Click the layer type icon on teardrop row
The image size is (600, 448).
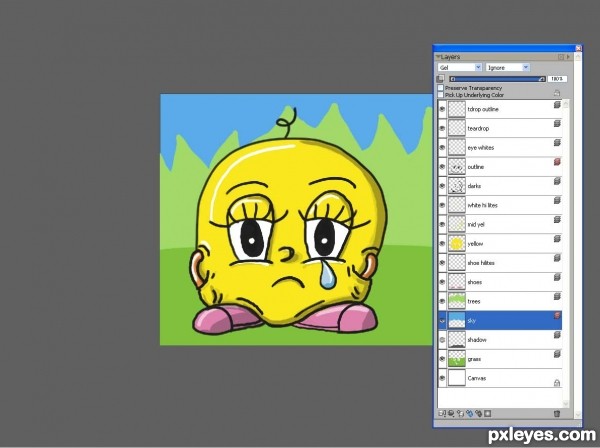557,124
